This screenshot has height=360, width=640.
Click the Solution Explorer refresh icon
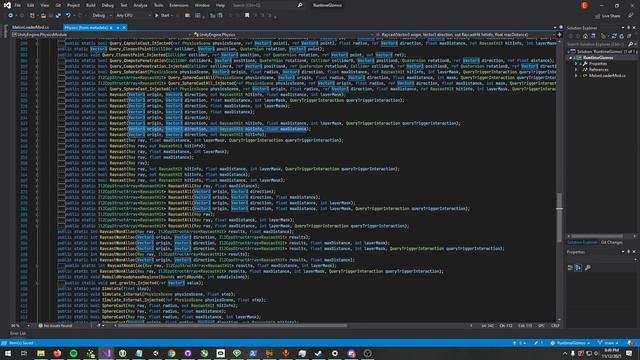pos(621,36)
